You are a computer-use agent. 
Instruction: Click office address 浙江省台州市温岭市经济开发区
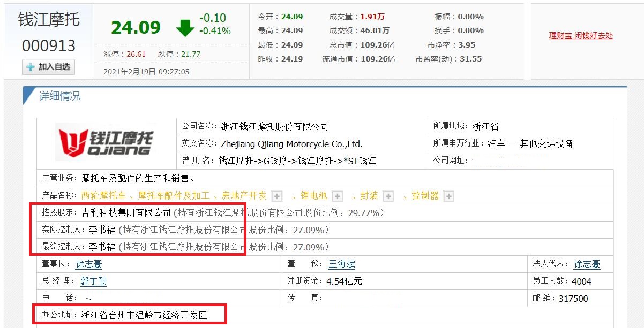(144, 316)
